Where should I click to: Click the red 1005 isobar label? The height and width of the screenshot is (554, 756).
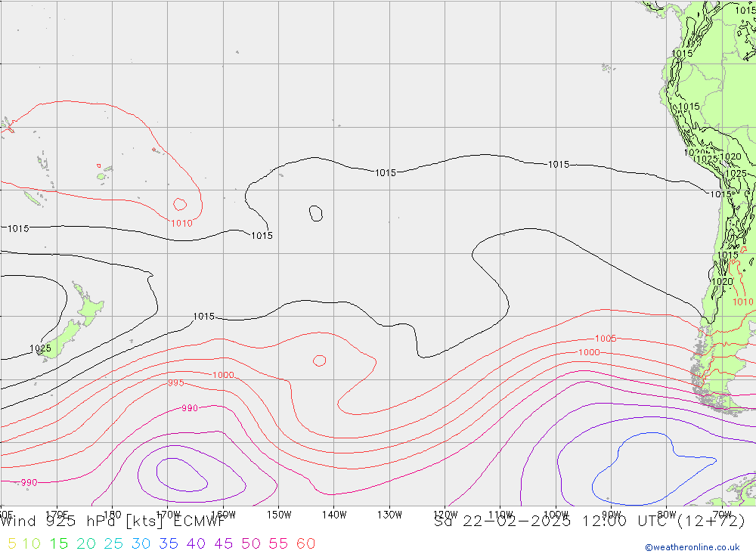[605, 339]
